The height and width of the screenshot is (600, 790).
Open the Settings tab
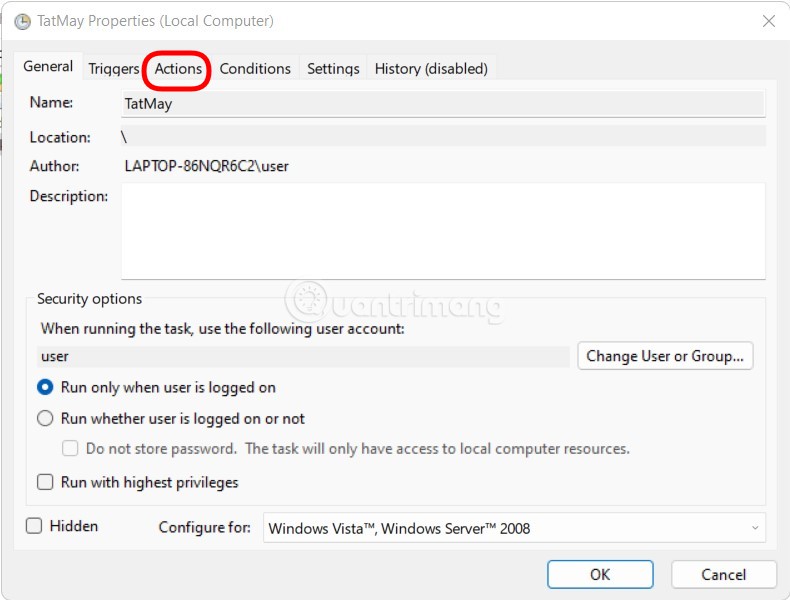pos(333,69)
